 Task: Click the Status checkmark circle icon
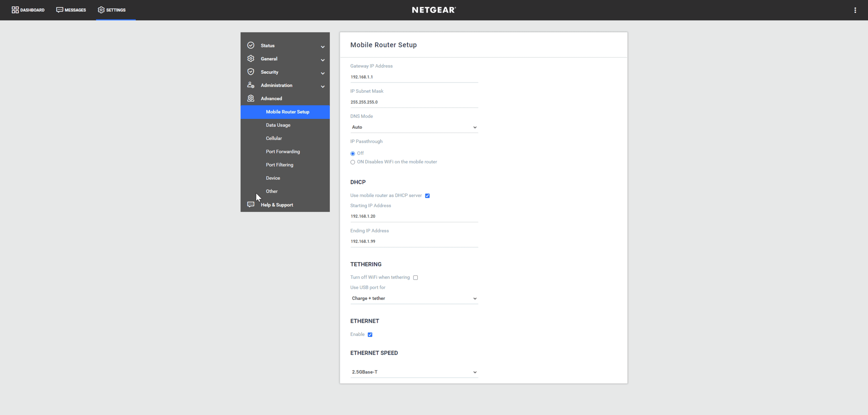[x=251, y=46]
